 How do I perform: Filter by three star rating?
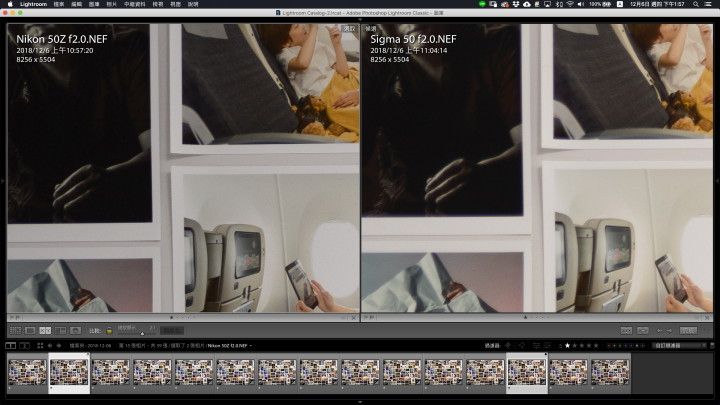(582, 345)
